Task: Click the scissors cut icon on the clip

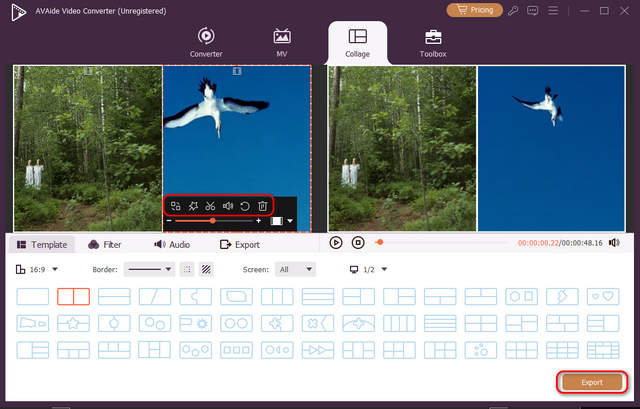Action: tap(210, 206)
